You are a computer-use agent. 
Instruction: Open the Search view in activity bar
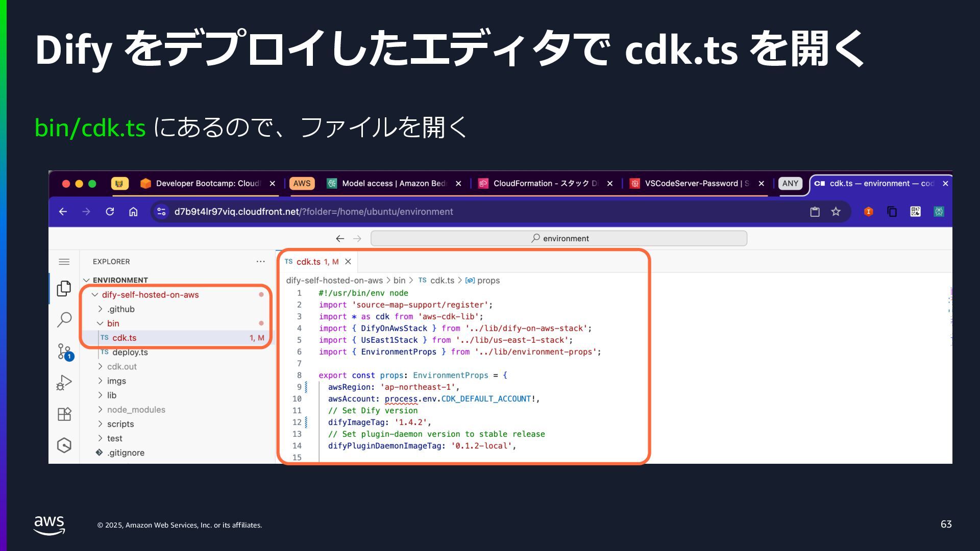[x=64, y=319]
